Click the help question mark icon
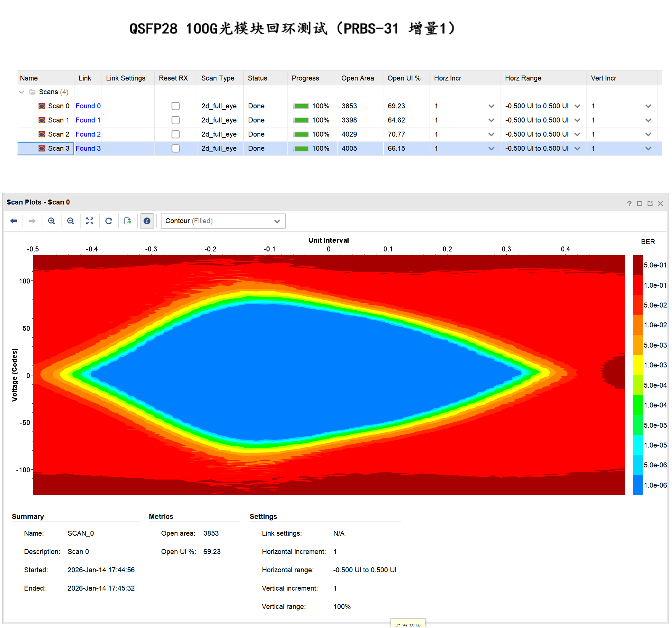The width and height of the screenshot is (672, 628). pyautogui.click(x=629, y=203)
